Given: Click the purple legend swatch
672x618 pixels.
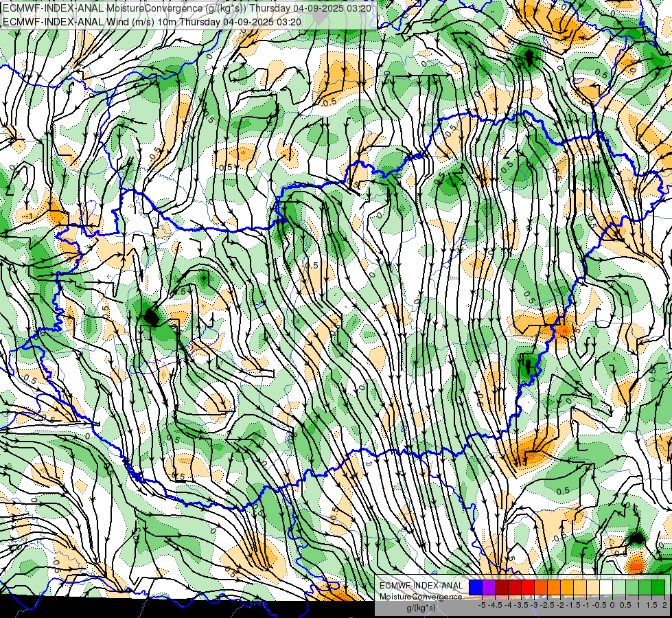Looking at the screenshot, I should (489, 588).
